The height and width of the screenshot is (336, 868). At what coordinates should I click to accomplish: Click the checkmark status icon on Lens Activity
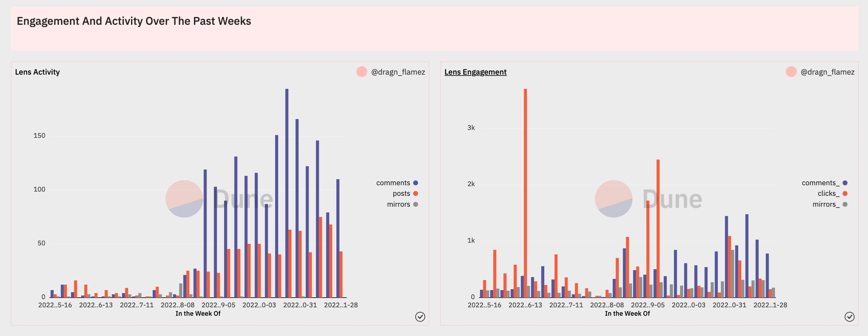(420, 317)
